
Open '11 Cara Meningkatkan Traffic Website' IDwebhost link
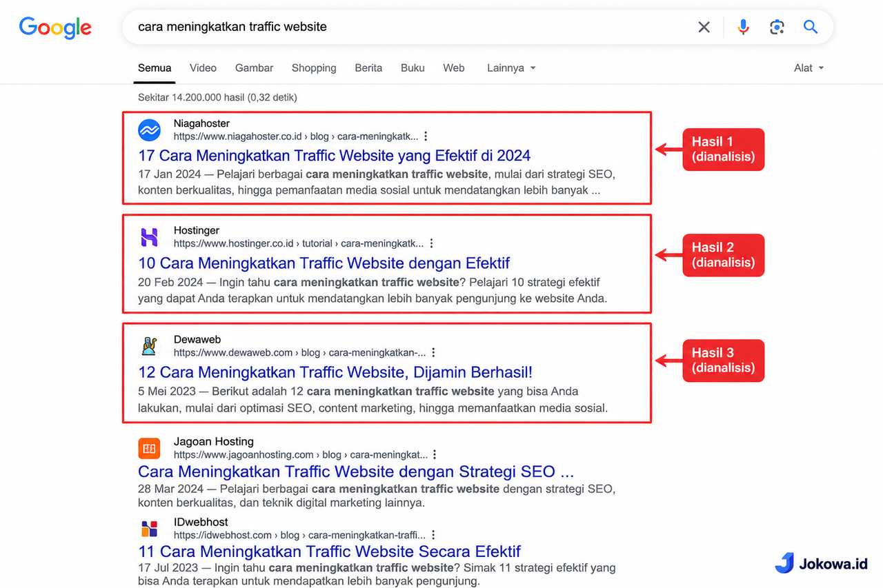[x=330, y=552]
